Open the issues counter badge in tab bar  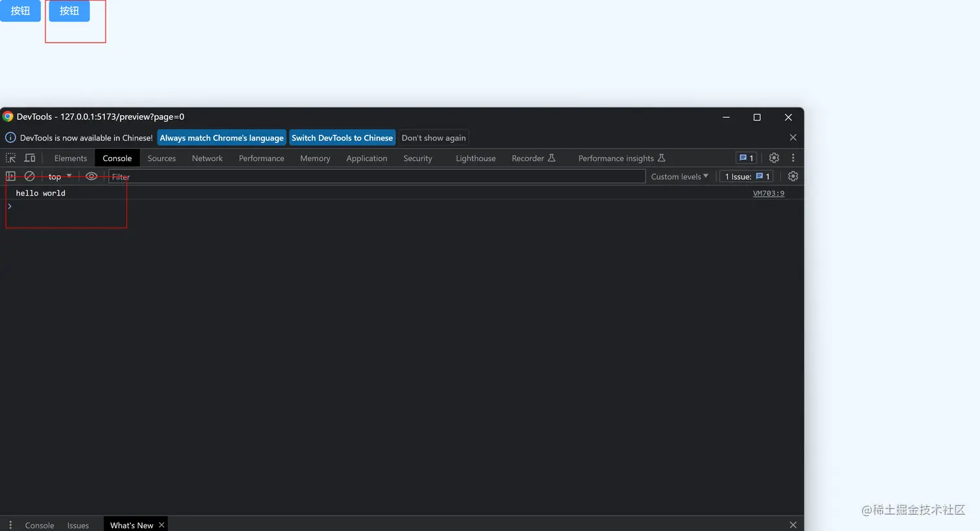coord(746,158)
